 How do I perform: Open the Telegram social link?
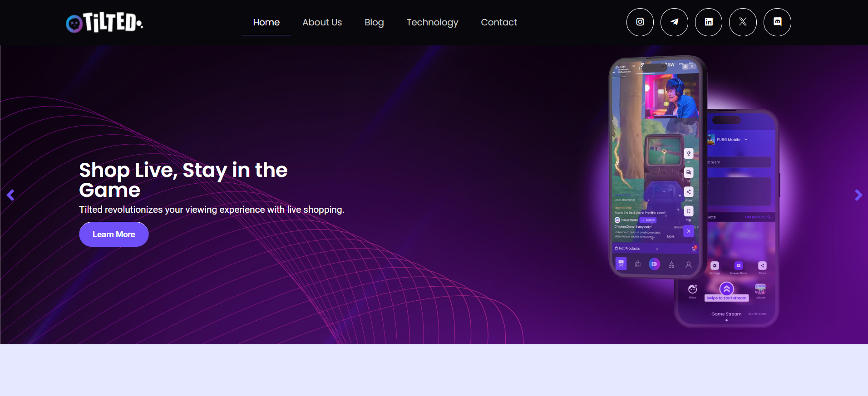[x=674, y=22]
